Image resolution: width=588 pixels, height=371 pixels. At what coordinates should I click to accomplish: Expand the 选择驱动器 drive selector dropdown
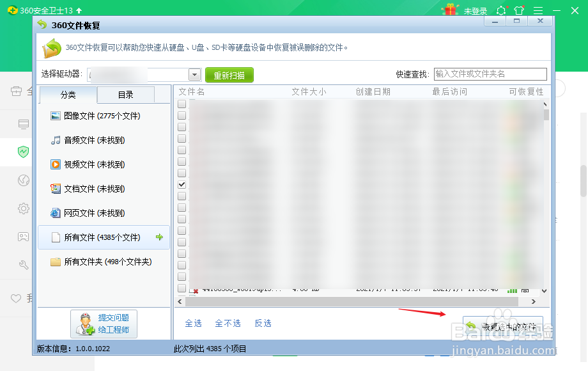tap(194, 74)
